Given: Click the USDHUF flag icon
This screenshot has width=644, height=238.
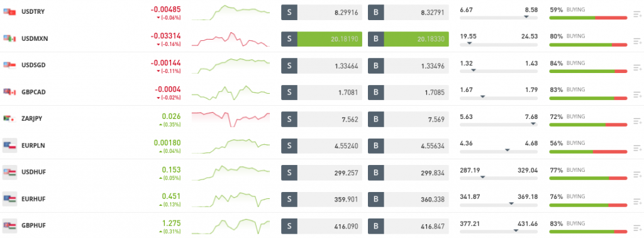Looking at the screenshot, I should point(9,172).
